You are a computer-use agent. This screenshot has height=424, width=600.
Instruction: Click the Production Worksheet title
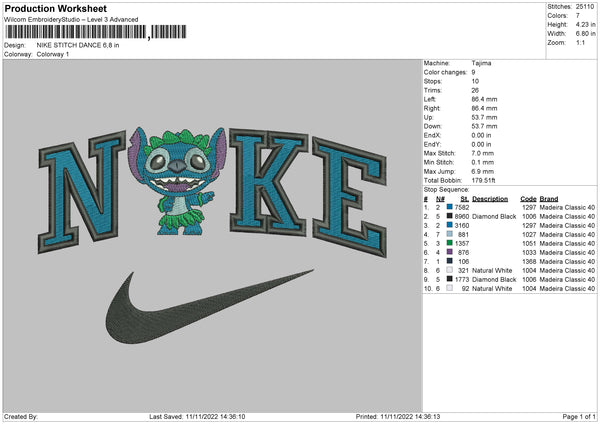(x=55, y=8)
